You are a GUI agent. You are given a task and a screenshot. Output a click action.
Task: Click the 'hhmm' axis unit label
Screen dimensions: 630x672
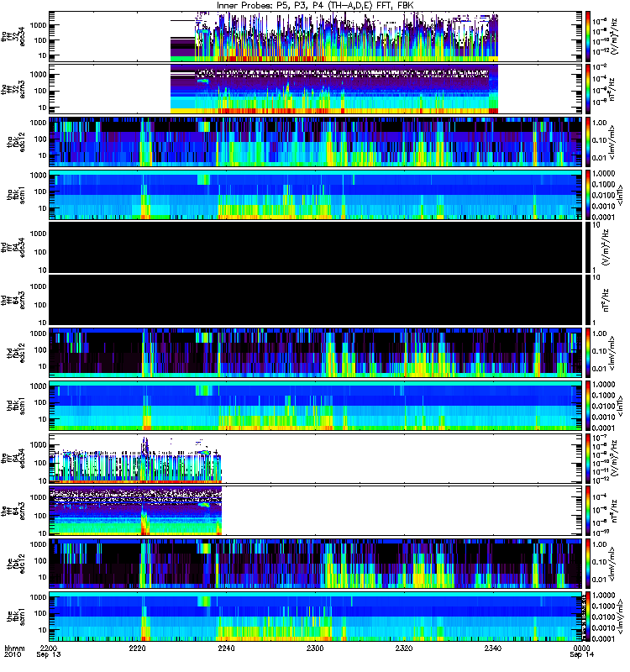click(14, 648)
